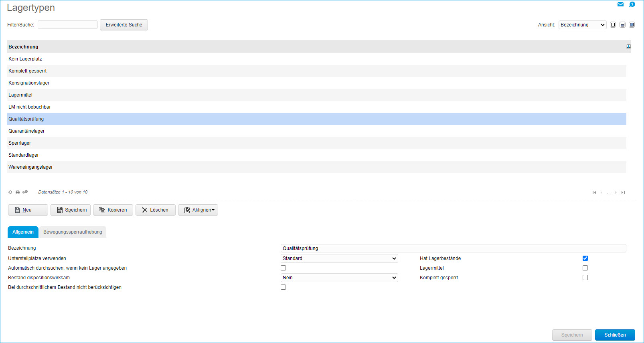Click the column export icon in header

628,46
